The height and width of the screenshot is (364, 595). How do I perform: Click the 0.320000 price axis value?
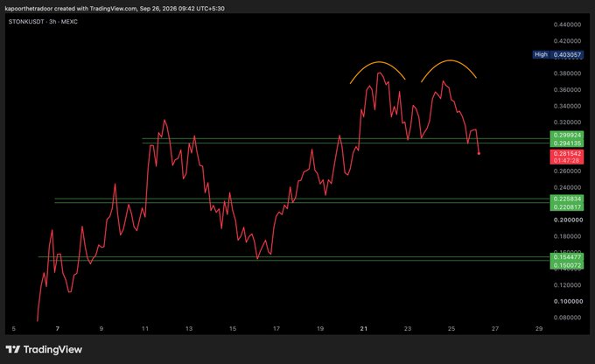click(x=567, y=122)
